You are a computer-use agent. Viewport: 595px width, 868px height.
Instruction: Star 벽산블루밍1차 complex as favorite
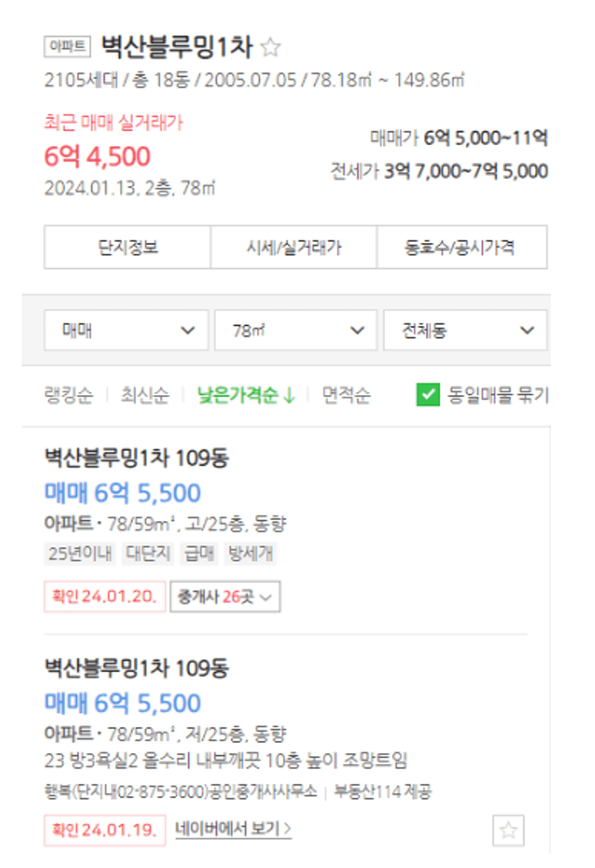click(271, 47)
